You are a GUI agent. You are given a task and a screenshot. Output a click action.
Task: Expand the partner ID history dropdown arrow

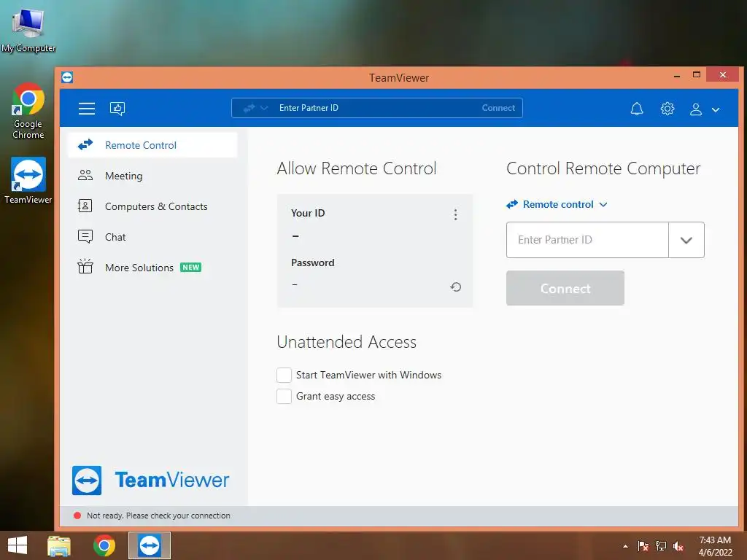[x=686, y=240]
